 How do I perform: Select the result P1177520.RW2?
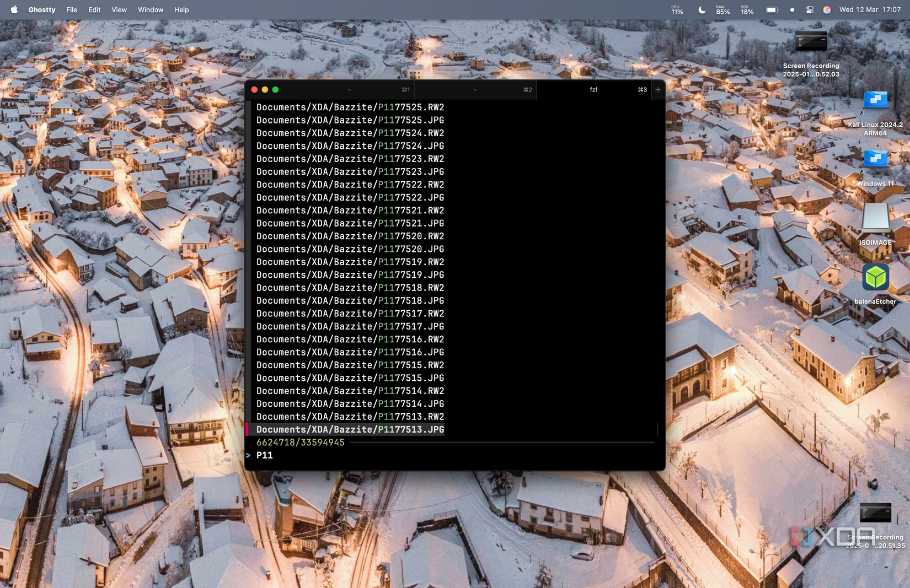point(350,236)
